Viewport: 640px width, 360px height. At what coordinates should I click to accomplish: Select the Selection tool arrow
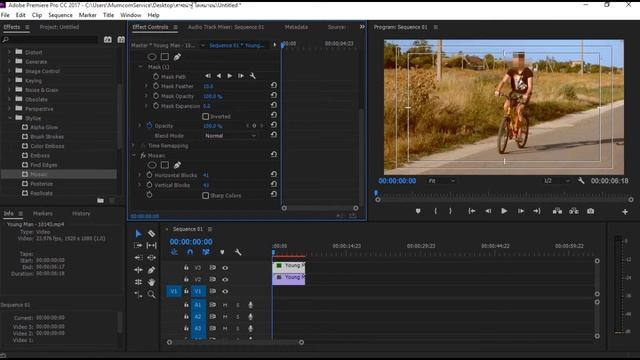click(138, 233)
